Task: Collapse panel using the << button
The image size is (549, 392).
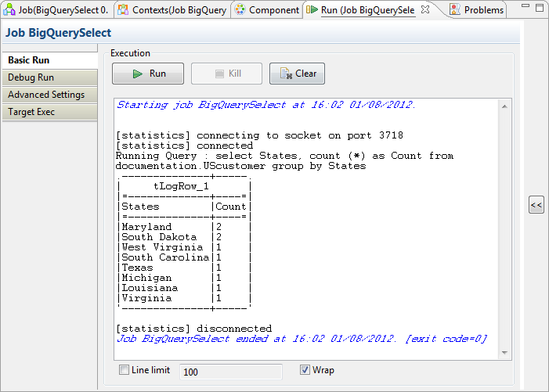Action: (x=536, y=205)
